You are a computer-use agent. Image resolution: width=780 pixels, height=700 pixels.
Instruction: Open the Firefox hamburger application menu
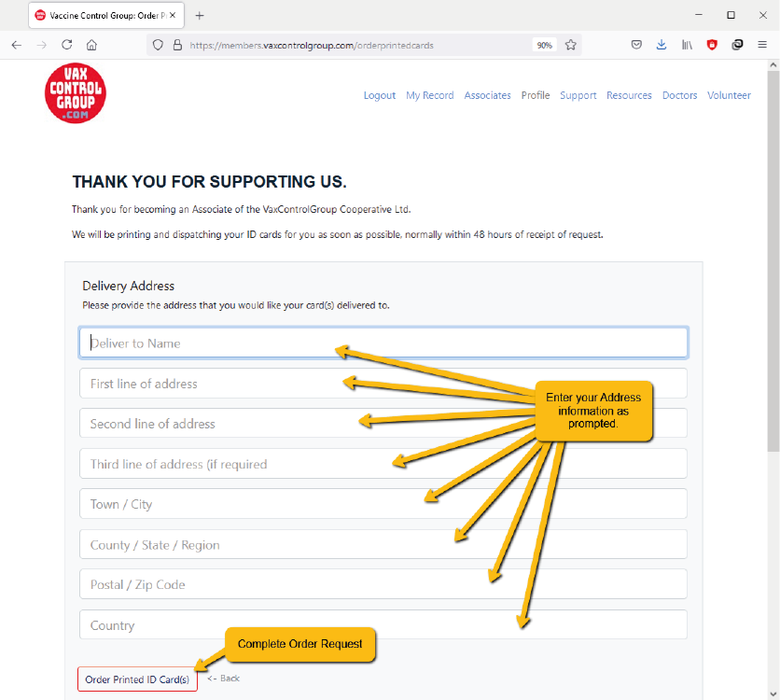[762, 45]
